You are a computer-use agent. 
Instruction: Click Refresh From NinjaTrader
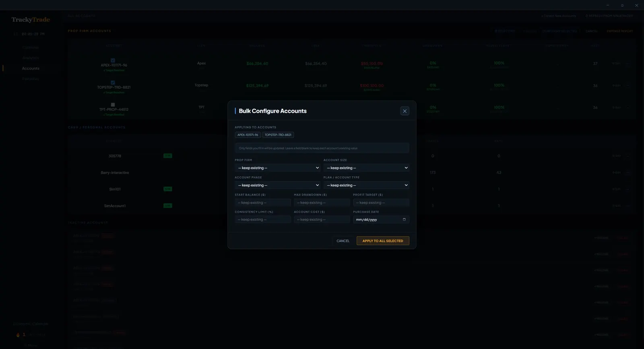pyautogui.click(x=609, y=16)
